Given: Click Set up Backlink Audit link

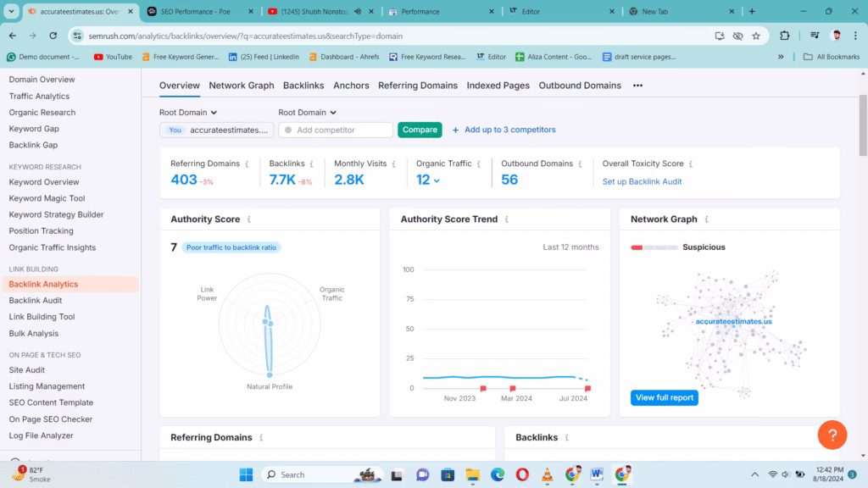Looking at the screenshot, I should click(643, 181).
